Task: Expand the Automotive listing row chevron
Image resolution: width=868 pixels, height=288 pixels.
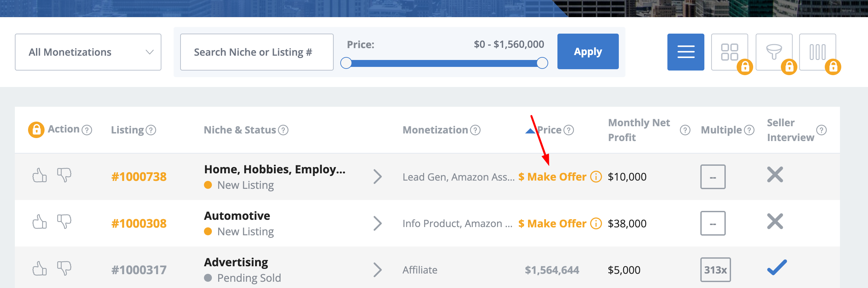Action: tap(377, 223)
